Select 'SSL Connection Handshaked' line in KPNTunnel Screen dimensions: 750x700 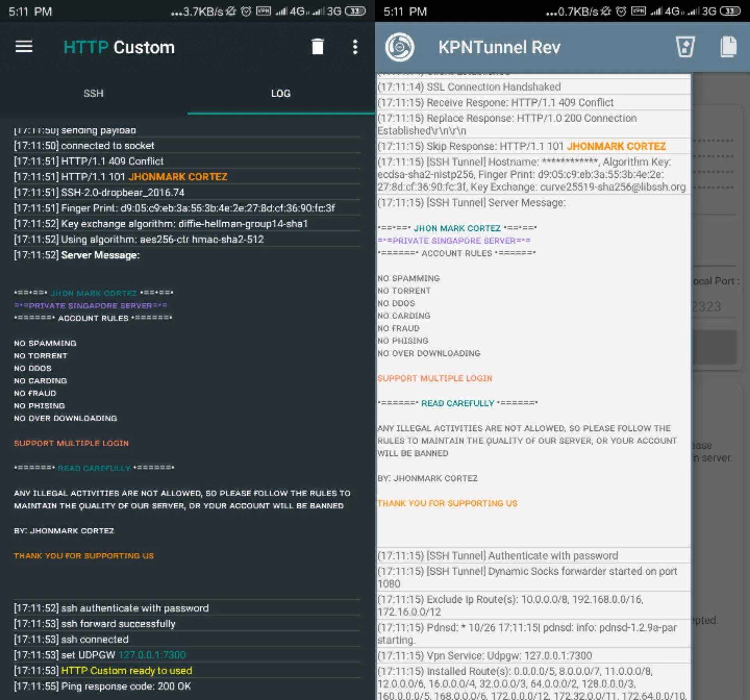pyautogui.click(x=533, y=87)
